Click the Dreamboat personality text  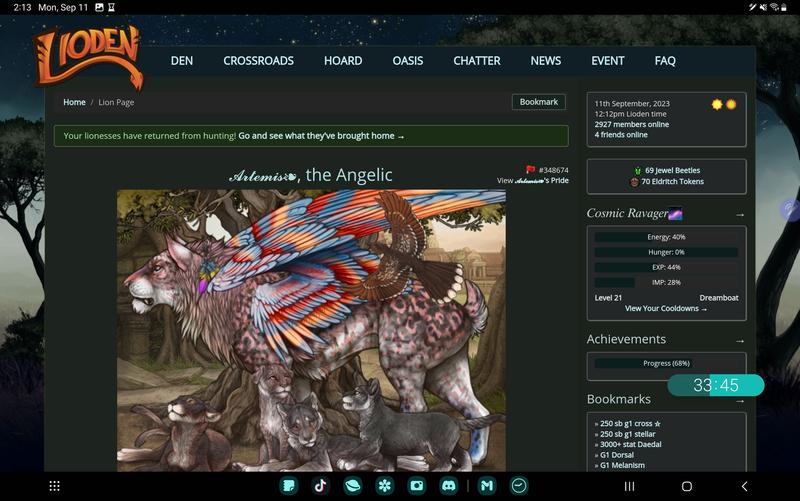click(x=719, y=298)
